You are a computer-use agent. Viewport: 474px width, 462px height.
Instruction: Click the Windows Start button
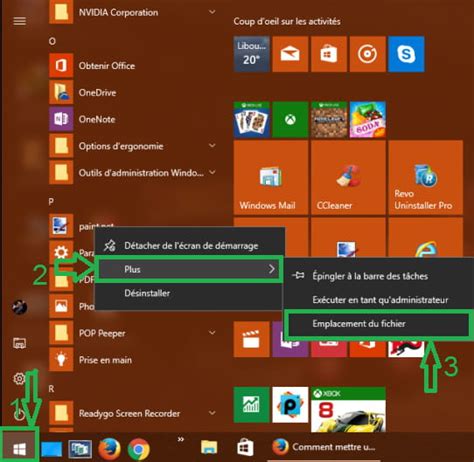pos(19,448)
